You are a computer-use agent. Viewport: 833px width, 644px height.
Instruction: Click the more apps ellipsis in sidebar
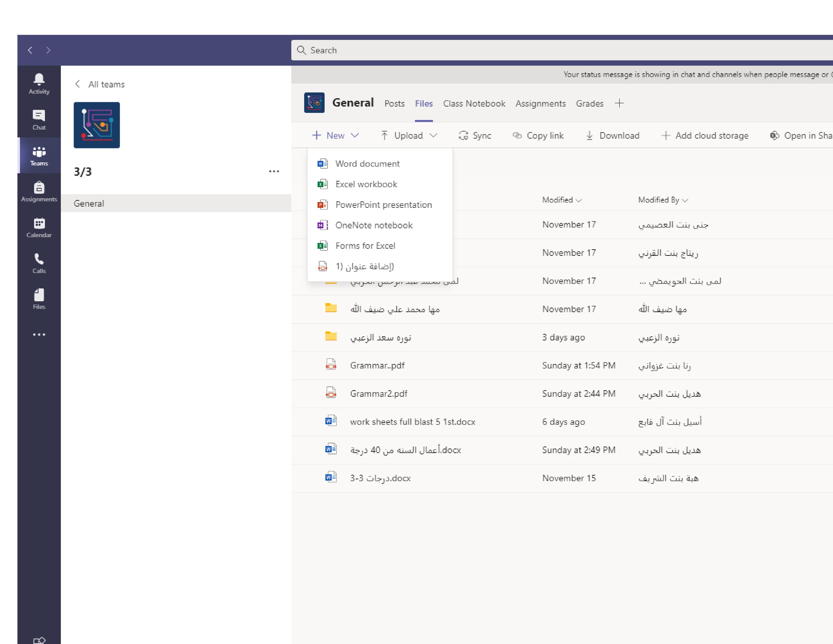pyautogui.click(x=39, y=335)
